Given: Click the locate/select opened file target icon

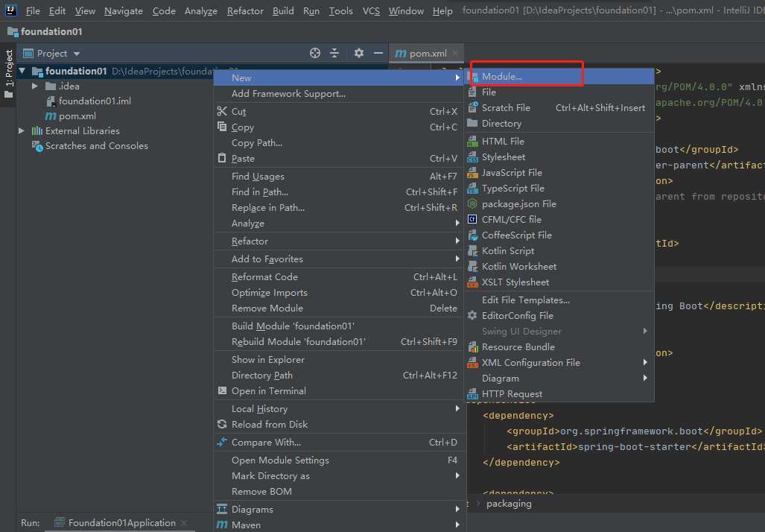Looking at the screenshot, I should (315, 53).
